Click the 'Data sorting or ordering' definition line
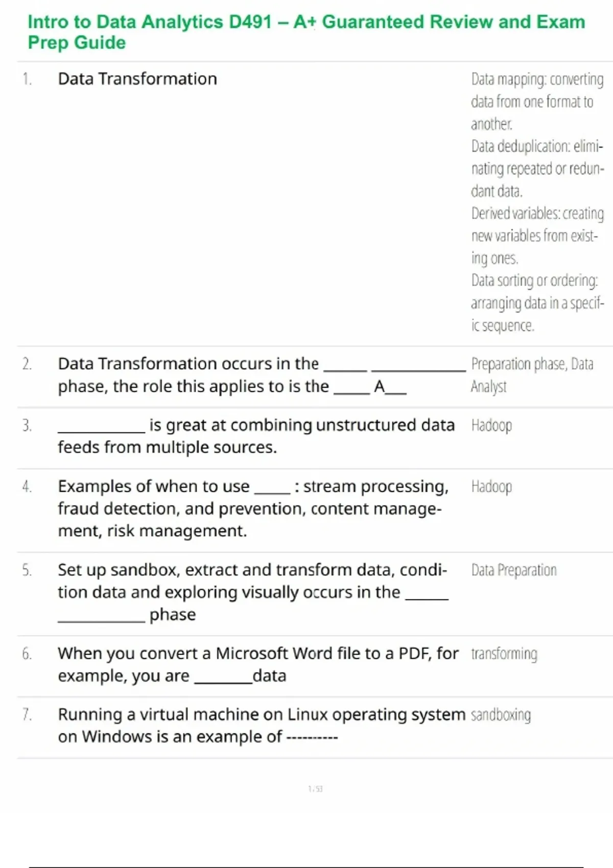This screenshot has height=868, width=613. (536, 303)
